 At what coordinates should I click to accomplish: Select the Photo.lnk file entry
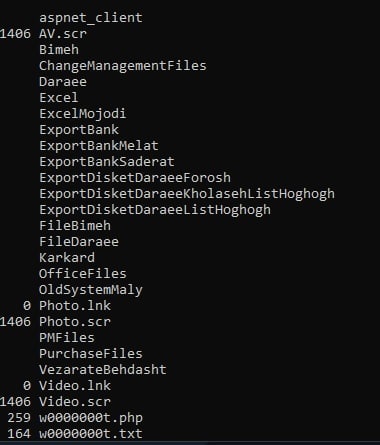point(75,305)
